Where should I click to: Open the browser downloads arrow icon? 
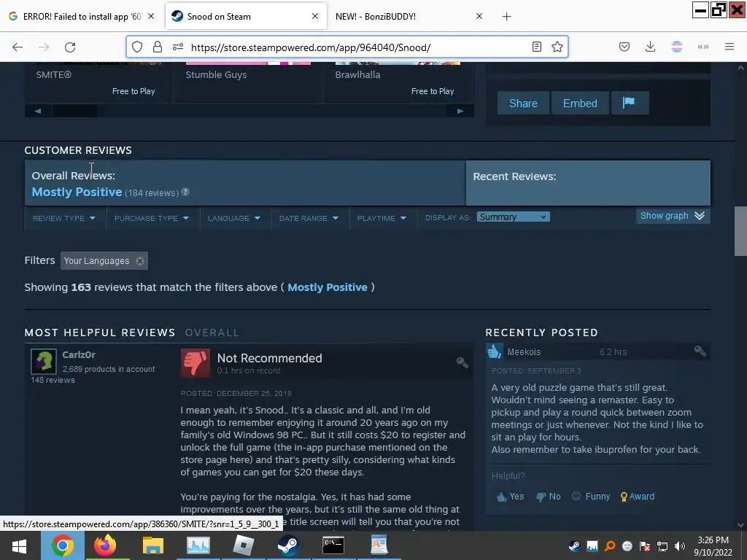coord(650,47)
